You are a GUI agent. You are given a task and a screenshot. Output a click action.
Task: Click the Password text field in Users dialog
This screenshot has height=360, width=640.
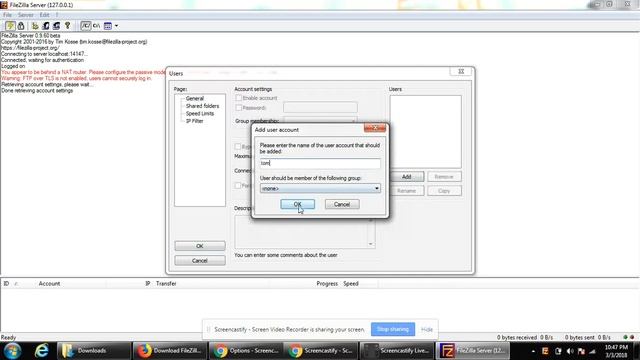coord(320,107)
